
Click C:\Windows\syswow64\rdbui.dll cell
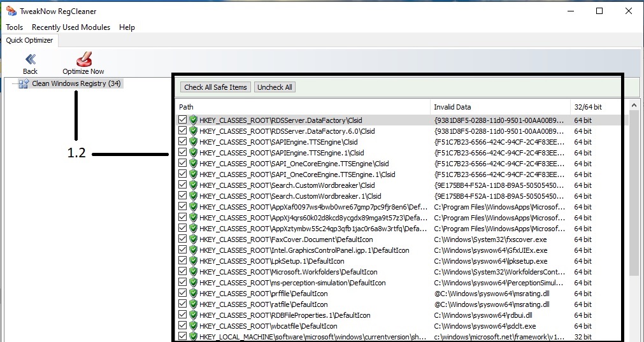pyautogui.click(x=483, y=315)
